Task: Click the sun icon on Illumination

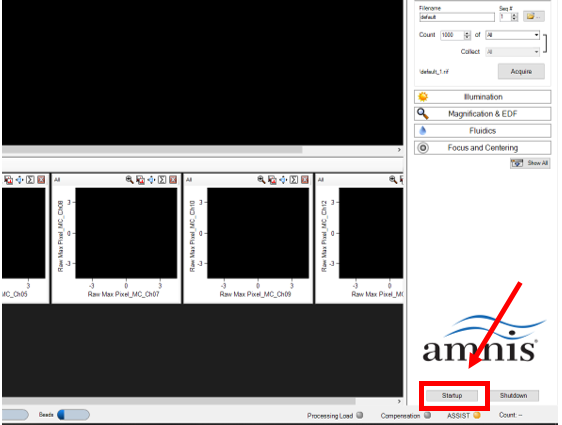Action: tap(423, 97)
